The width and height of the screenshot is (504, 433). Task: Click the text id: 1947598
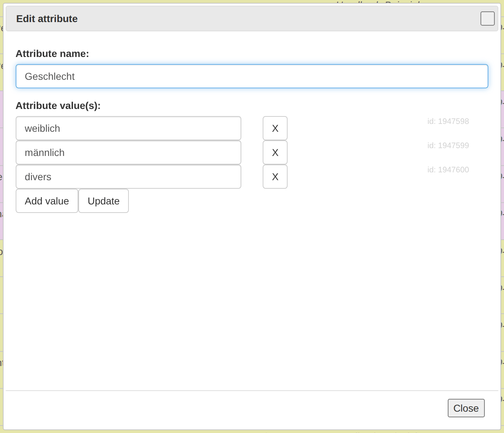click(448, 121)
